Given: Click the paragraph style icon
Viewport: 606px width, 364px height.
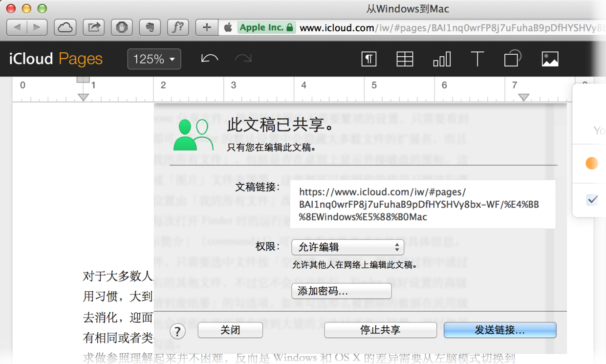Looking at the screenshot, I should pos(369,59).
